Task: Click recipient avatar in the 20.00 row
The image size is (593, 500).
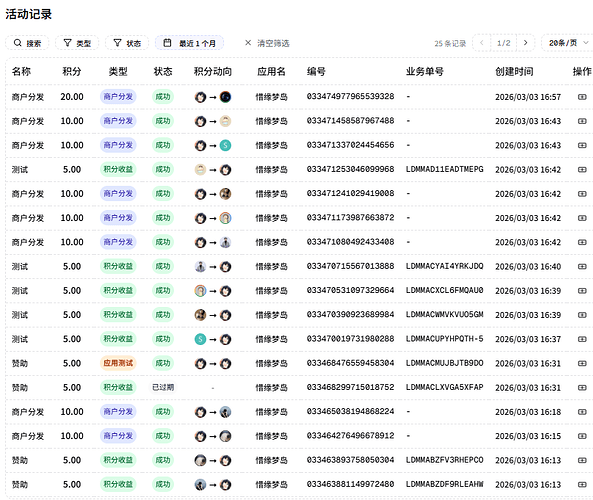Action: click(225, 97)
